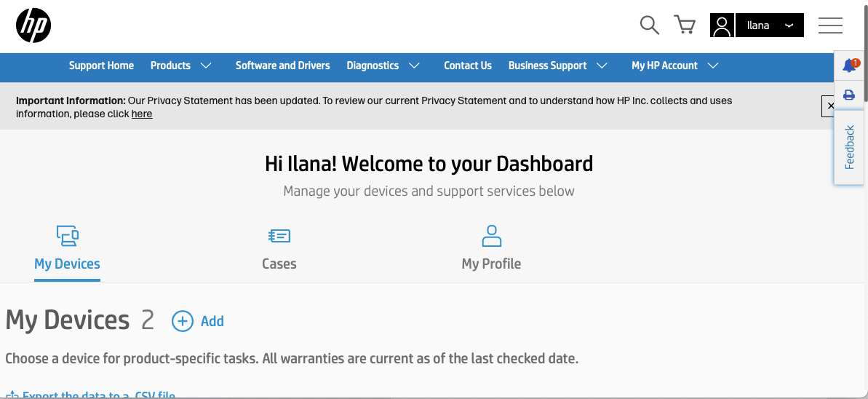Go to Support Home
868x399 pixels.
pos(101,66)
